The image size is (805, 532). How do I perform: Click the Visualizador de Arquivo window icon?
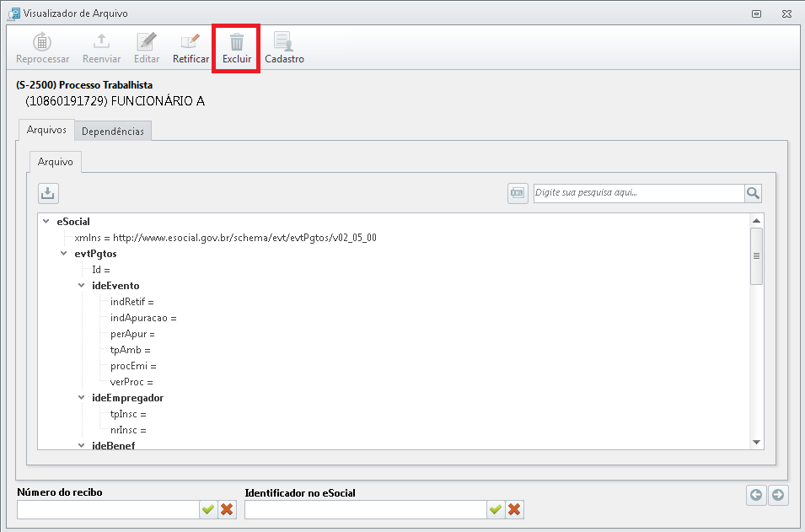[13, 13]
